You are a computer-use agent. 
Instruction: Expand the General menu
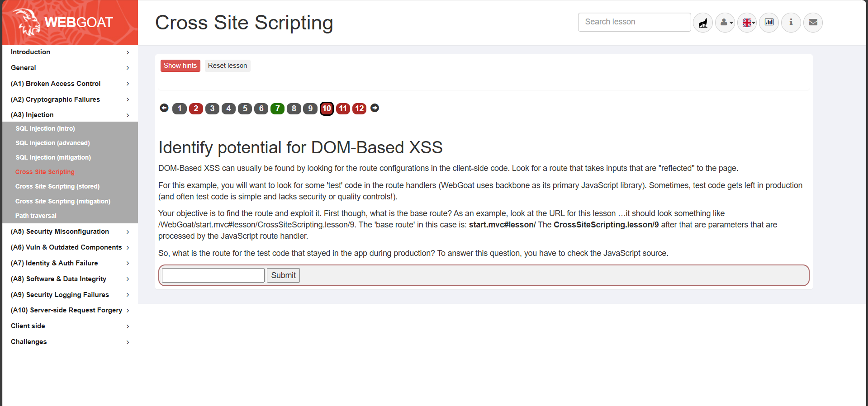pyautogui.click(x=70, y=68)
